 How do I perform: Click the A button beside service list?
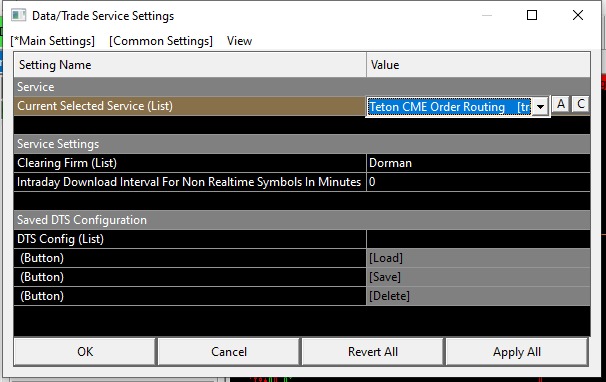[x=561, y=104]
